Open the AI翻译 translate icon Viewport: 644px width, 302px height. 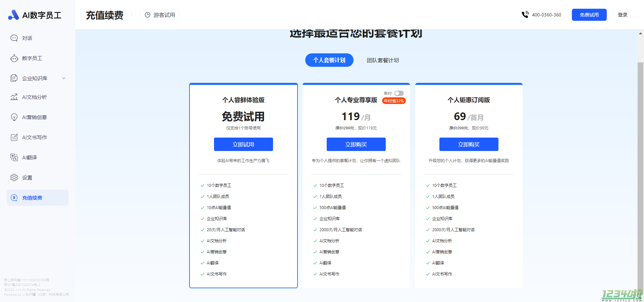tap(14, 157)
